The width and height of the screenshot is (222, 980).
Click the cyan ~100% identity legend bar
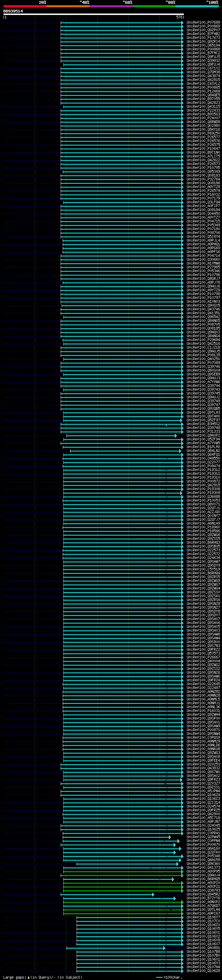coord(197,6)
